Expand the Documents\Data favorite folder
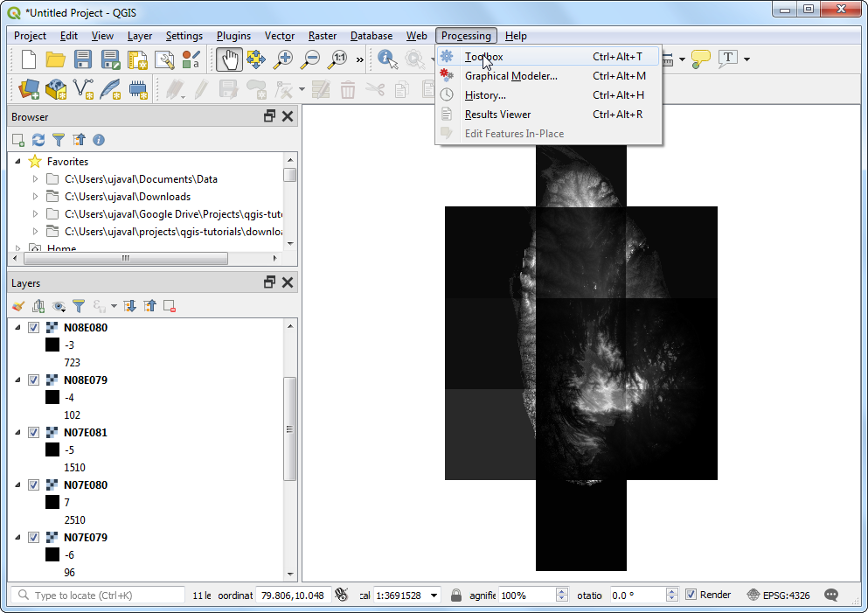 tap(35, 179)
